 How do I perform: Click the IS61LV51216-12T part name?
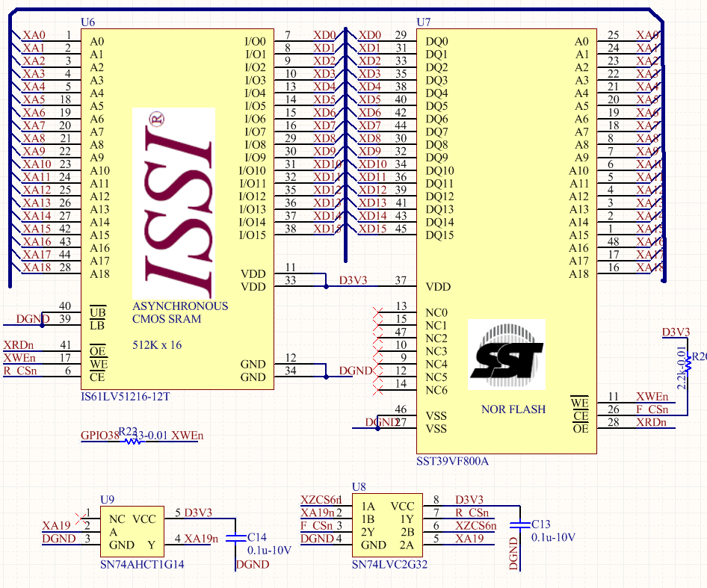pos(125,397)
